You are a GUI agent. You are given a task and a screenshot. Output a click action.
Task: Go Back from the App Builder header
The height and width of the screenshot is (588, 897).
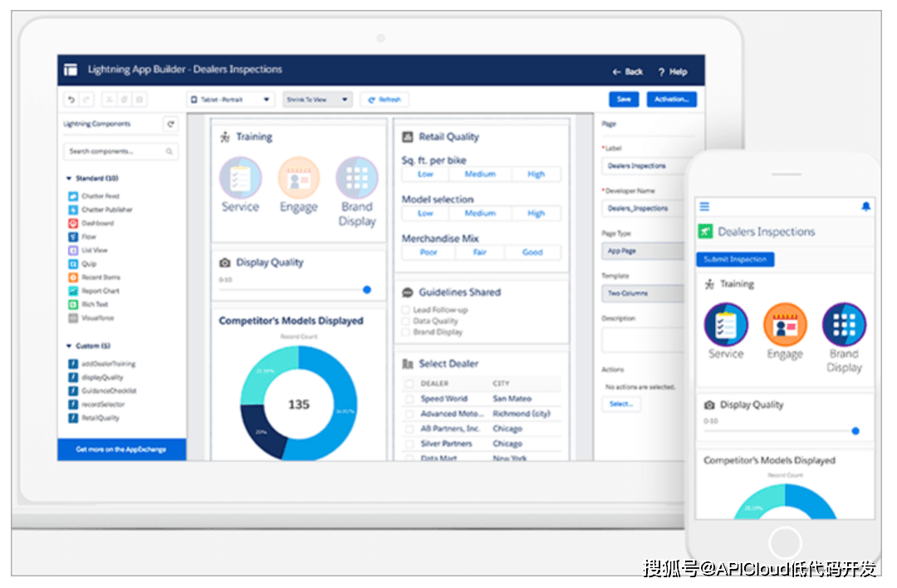pyautogui.click(x=628, y=72)
